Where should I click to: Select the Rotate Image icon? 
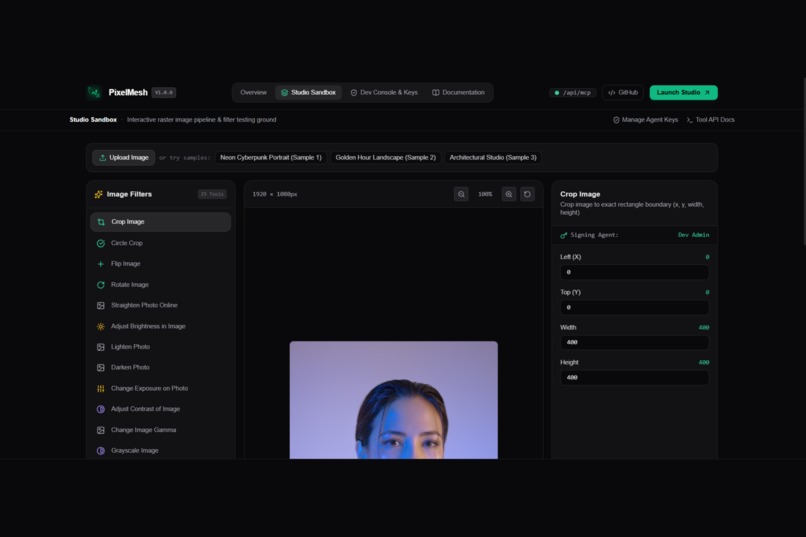(x=101, y=285)
